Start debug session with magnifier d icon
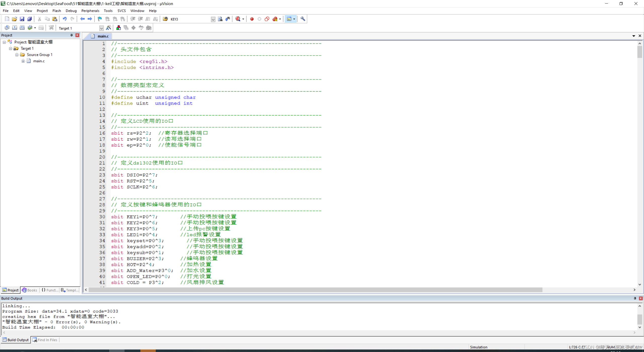The image size is (644, 352). coord(238,19)
